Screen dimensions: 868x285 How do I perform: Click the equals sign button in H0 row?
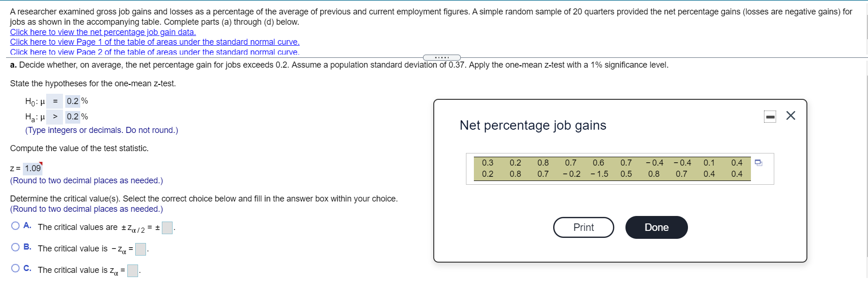coord(55,101)
